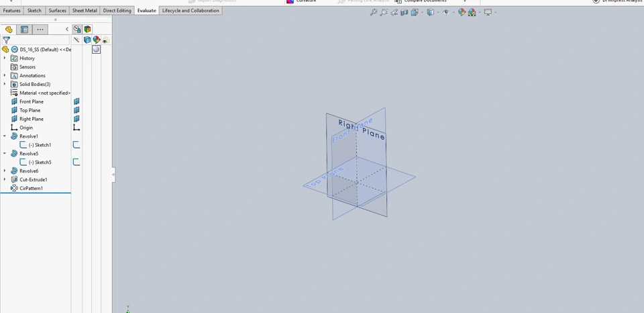Toggle Sketch1 visibility in display pane

[x=76, y=145]
